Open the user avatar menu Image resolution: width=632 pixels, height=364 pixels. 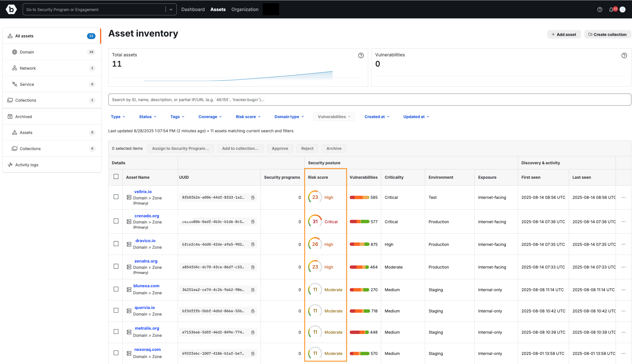[x=623, y=10]
